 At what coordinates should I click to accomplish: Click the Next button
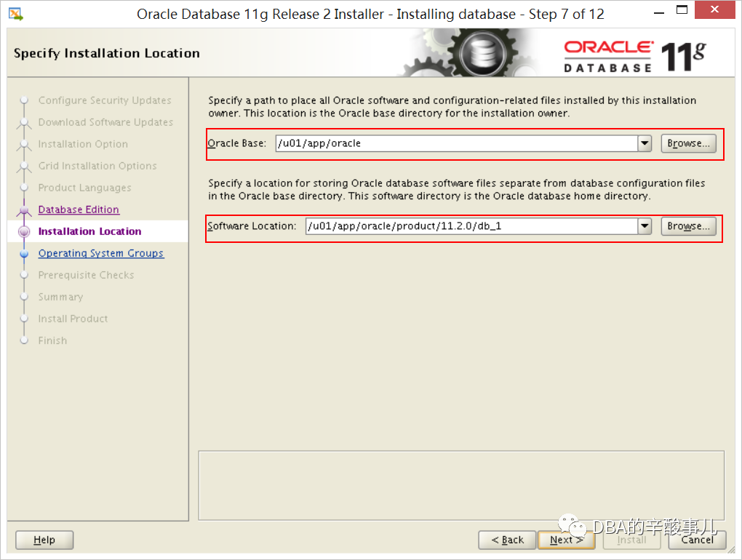(567, 540)
